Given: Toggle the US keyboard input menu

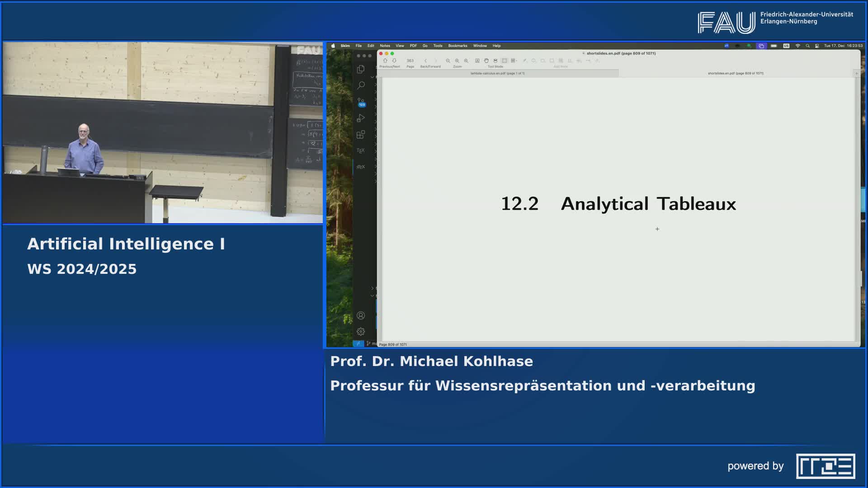Looking at the screenshot, I should click(x=786, y=47).
